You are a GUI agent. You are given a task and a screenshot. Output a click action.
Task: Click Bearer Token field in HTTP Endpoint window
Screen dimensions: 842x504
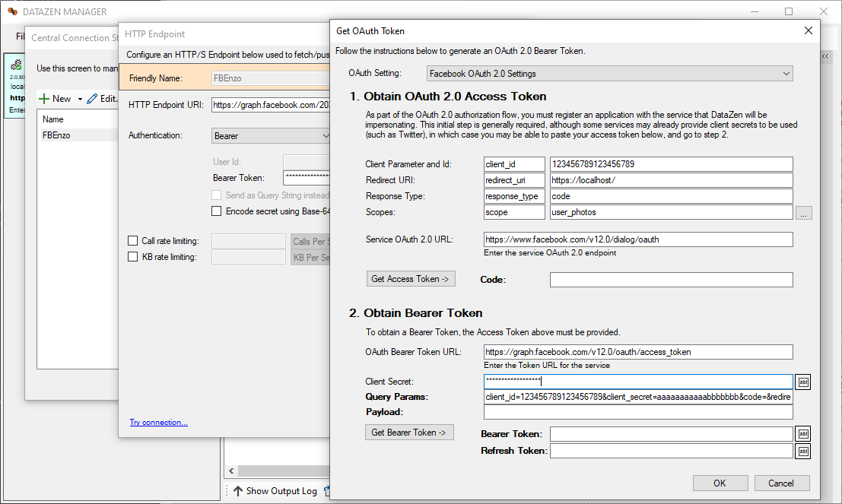click(307, 178)
